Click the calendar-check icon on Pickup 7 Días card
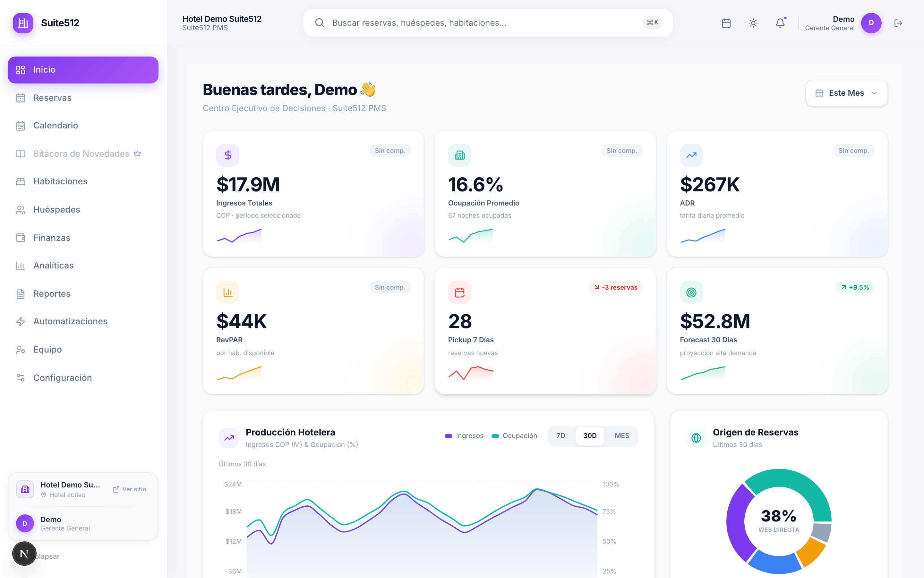The width and height of the screenshot is (924, 578). click(459, 292)
